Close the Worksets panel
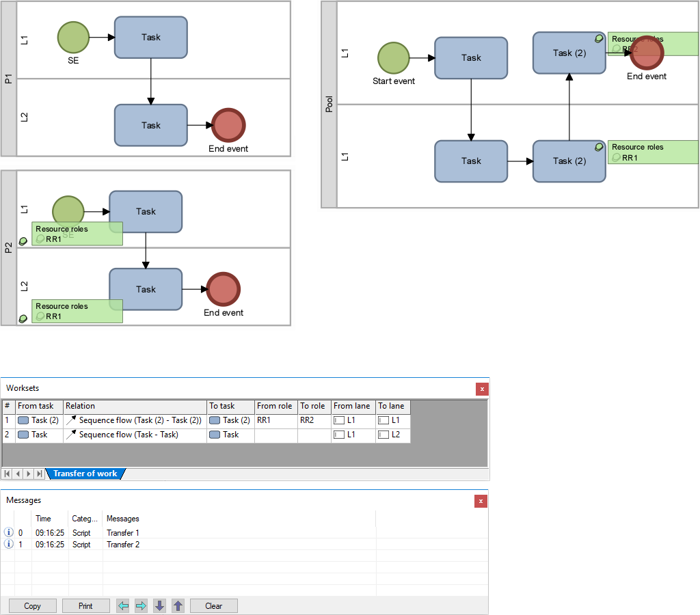The height and width of the screenshot is (615, 700). pos(482,389)
